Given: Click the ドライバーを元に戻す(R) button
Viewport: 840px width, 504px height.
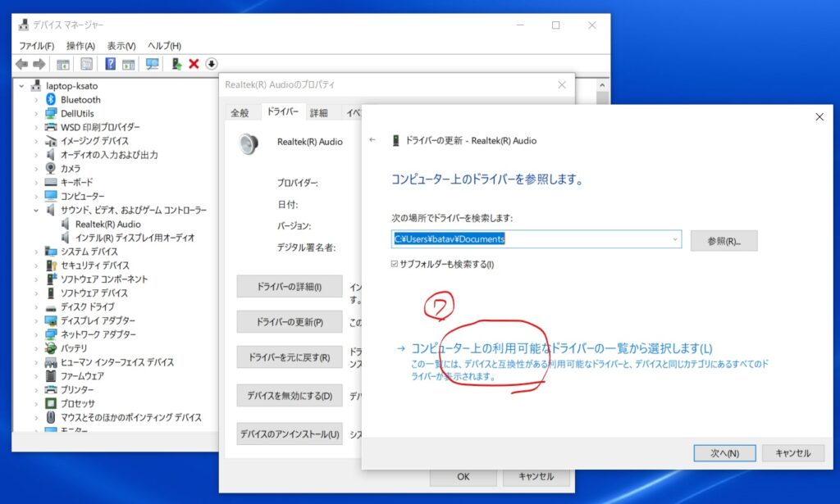Looking at the screenshot, I should pos(290,356).
